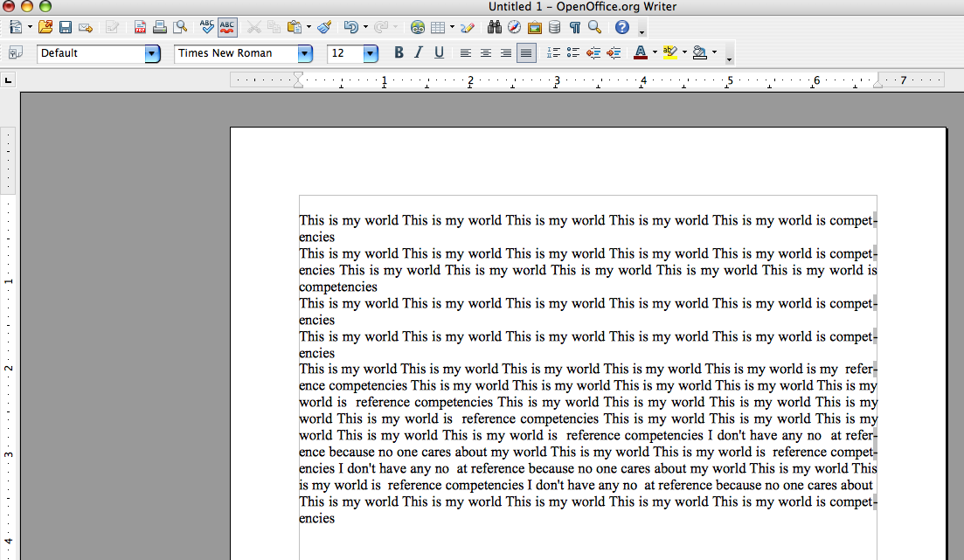Toggle nonprinting characters pilcrow icon
The image size is (964, 560).
tap(575, 27)
